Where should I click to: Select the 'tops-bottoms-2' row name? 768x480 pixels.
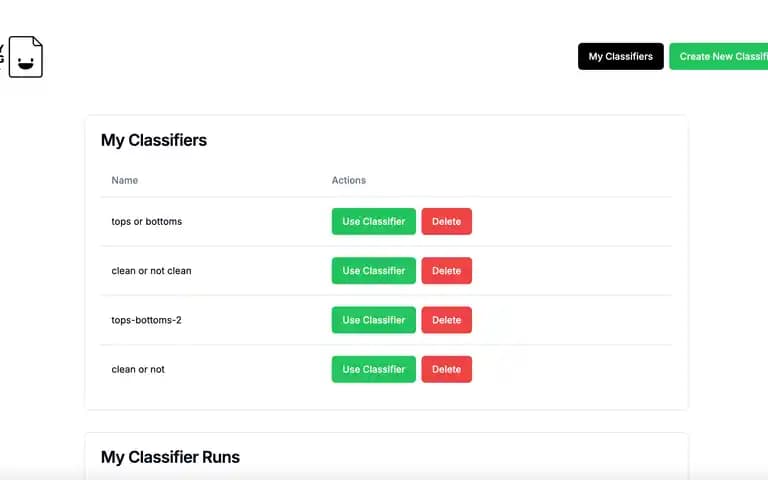pyautogui.click(x=146, y=320)
